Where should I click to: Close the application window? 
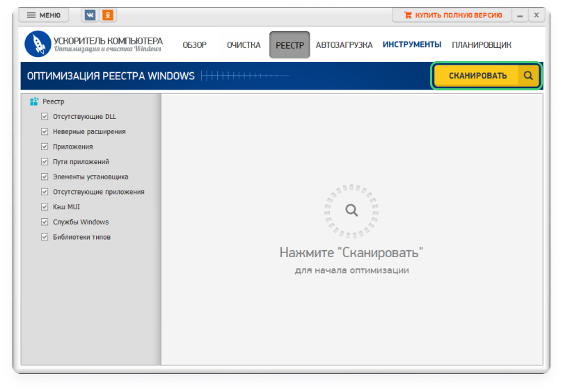tap(537, 15)
